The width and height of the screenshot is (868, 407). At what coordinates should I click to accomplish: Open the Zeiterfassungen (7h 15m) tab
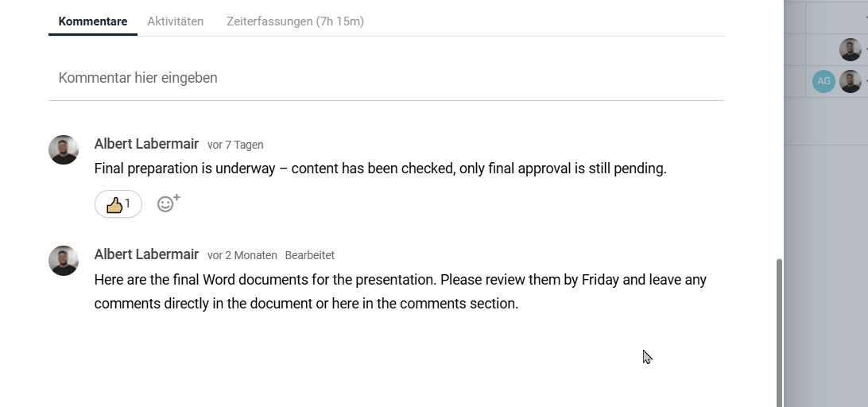[x=295, y=21]
